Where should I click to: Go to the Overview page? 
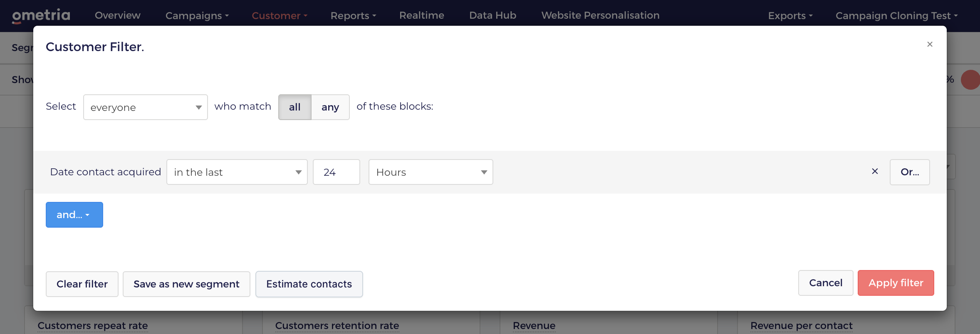pos(118,15)
